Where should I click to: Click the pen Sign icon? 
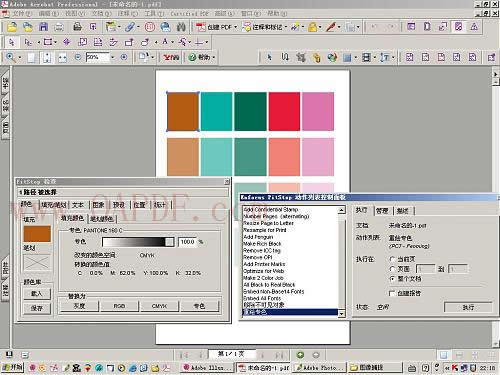coord(331,27)
